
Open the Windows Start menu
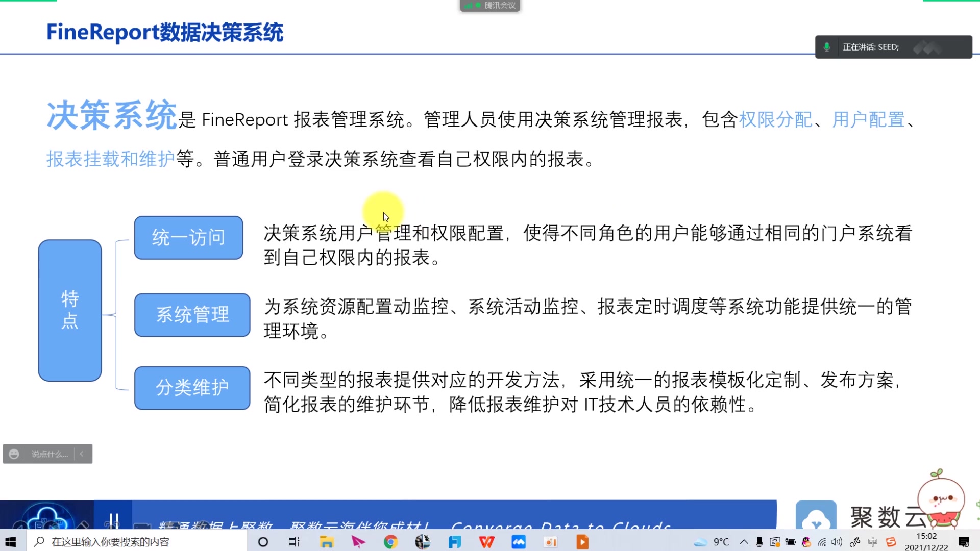11,541
